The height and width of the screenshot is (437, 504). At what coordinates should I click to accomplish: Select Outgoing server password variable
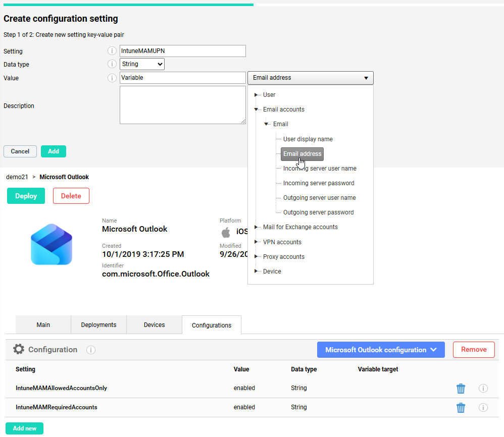[318, 212]
